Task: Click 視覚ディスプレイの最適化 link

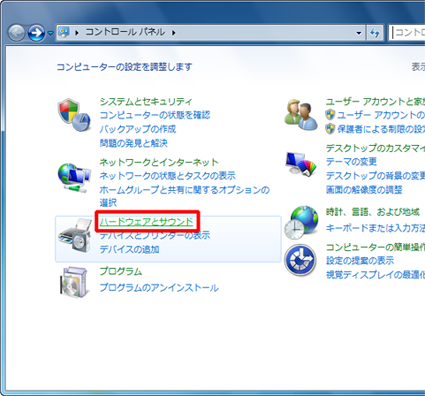Action: click(375, 274)
